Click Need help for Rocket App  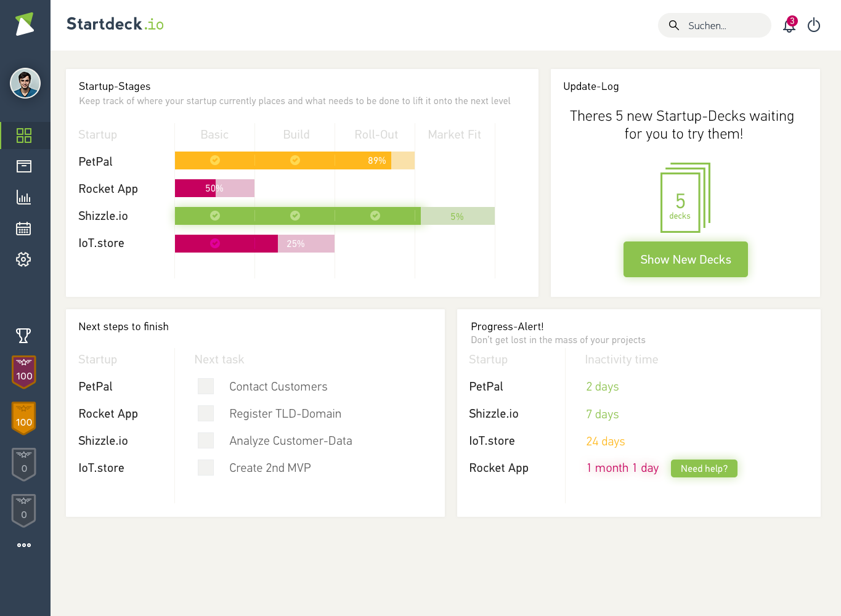704,468
